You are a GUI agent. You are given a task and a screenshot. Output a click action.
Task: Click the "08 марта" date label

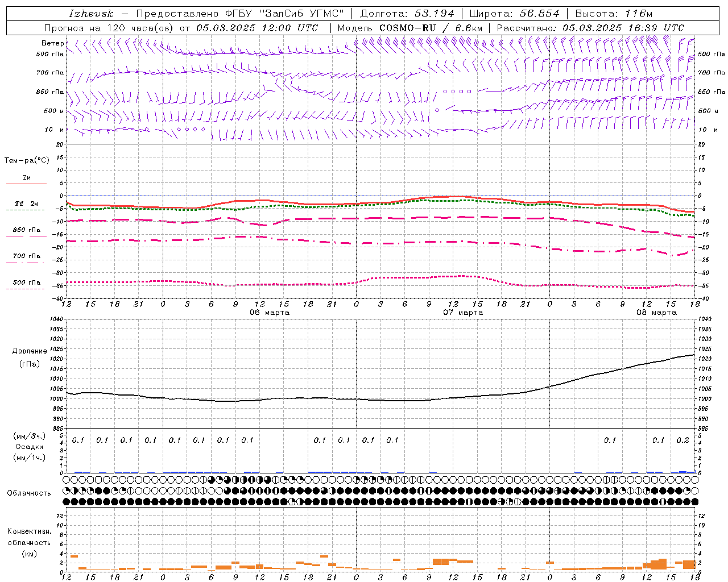pos(656,313)
